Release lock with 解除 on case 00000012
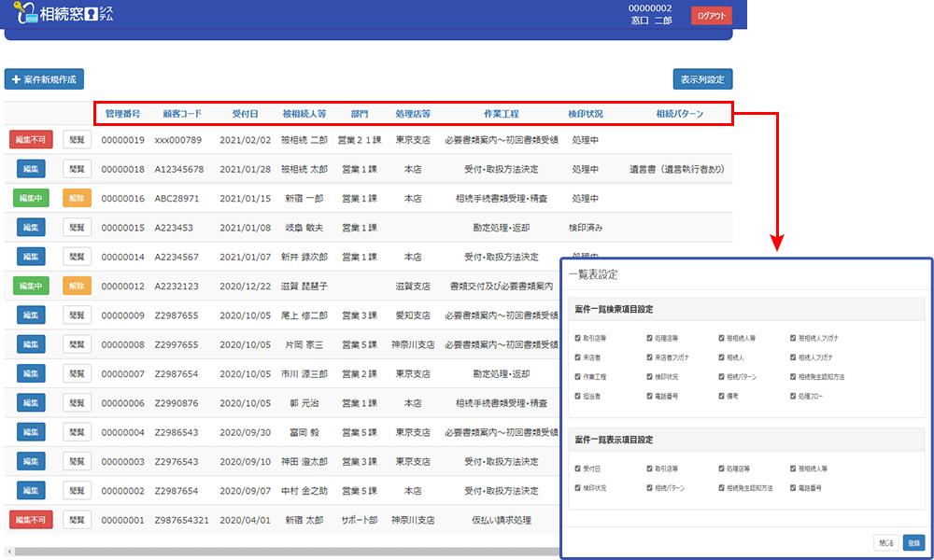The width and height of the screenshot is (934, 560). pyautogui.click(x=77, y=286)
